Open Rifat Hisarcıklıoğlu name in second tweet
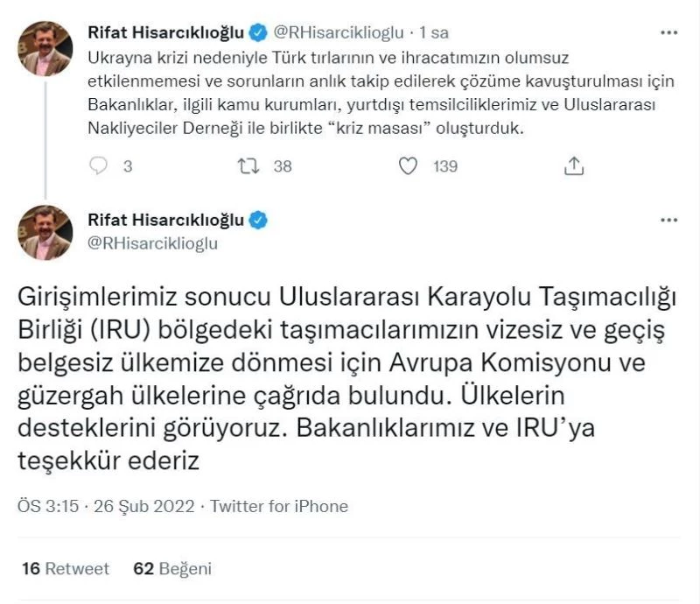The image size is (700, 604). [165, 220]
